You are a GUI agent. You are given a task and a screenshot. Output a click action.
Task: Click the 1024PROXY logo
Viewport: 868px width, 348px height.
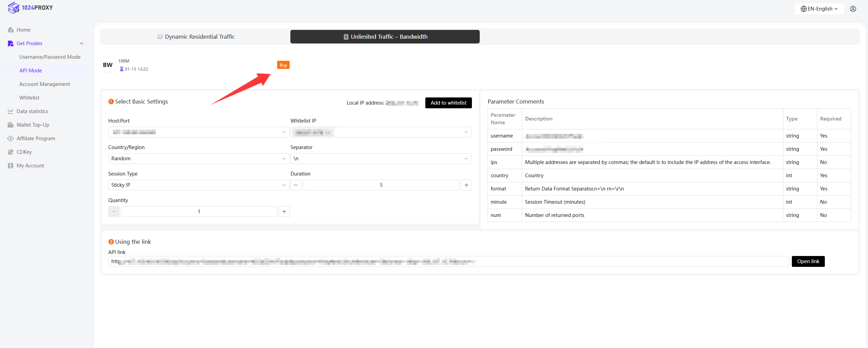coord(30,8)
